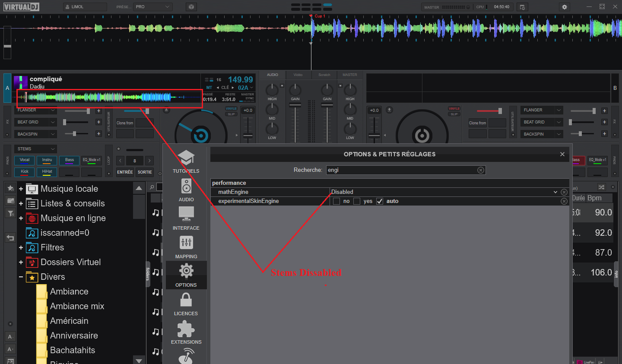The image size is (622, 364).
Task: Clear the search field text
Action: coord(481,170)
